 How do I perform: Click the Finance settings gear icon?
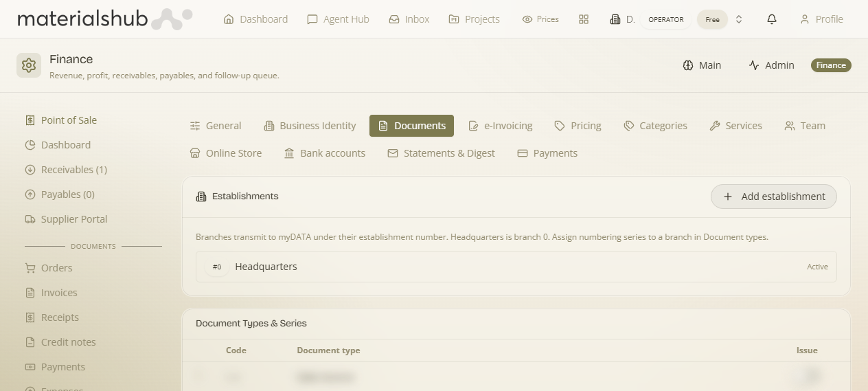29,65
